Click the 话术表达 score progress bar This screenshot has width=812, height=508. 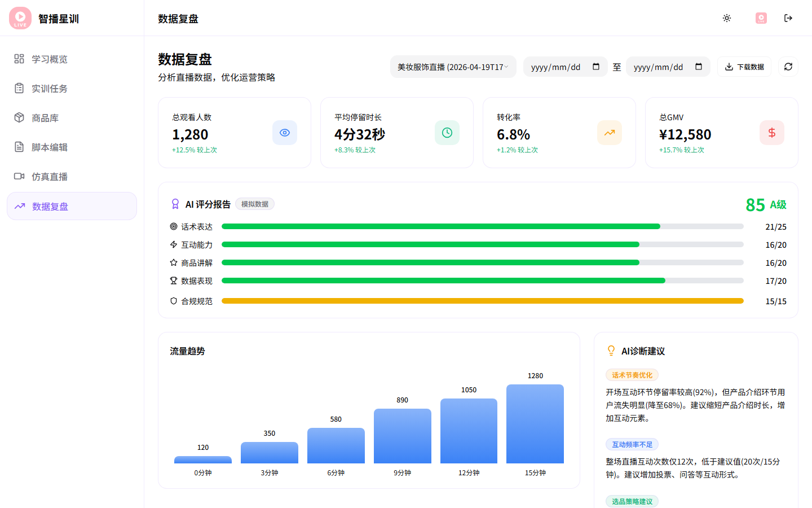click(482, 226)
